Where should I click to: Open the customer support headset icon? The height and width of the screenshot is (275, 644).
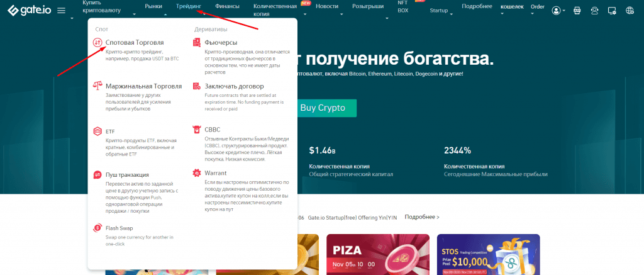click(594, 11)
